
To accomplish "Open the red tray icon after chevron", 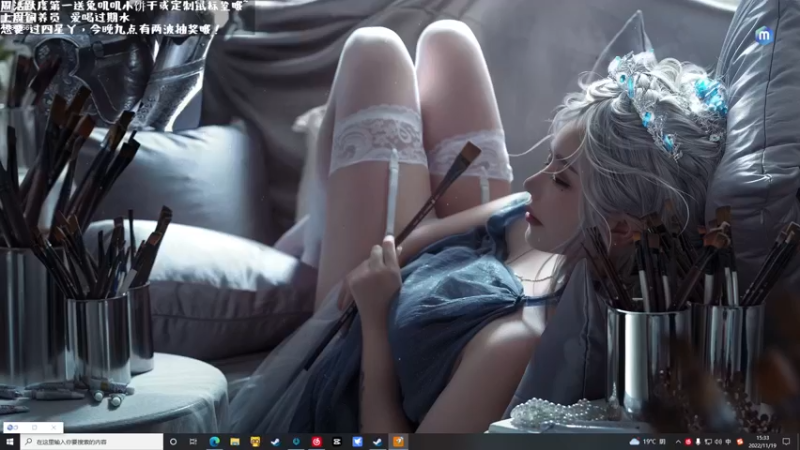I will click(x=688, y=442).
